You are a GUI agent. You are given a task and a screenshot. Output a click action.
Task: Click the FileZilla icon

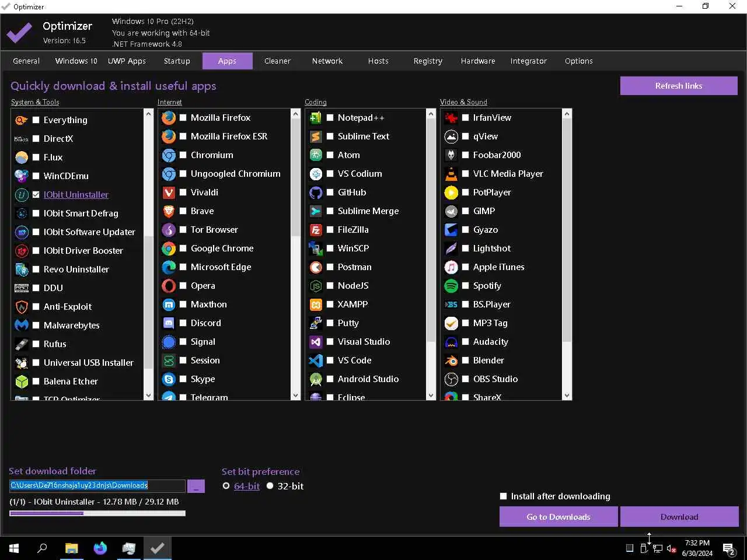[x=316, y=230]
